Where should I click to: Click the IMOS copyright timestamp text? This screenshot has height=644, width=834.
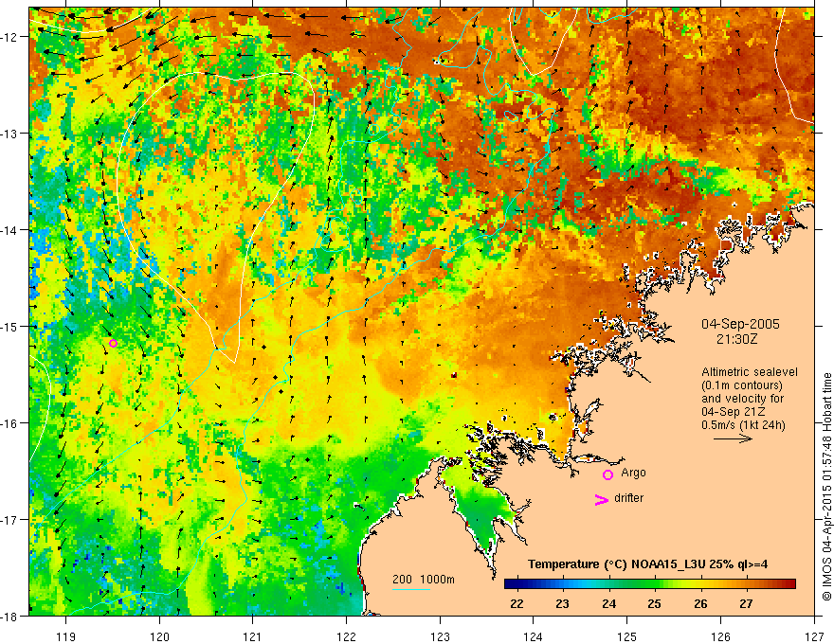pyautogui.click(x=826, y=488)
